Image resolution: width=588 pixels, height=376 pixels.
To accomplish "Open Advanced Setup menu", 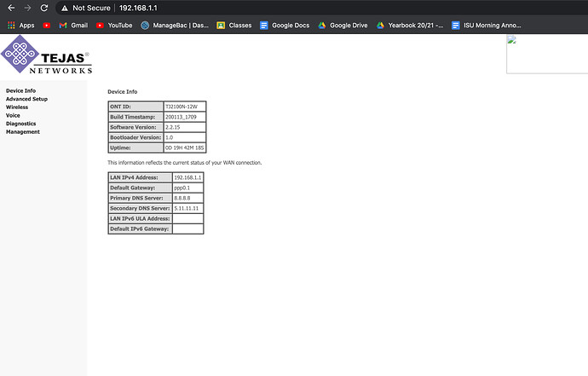I will click(26, 99).
